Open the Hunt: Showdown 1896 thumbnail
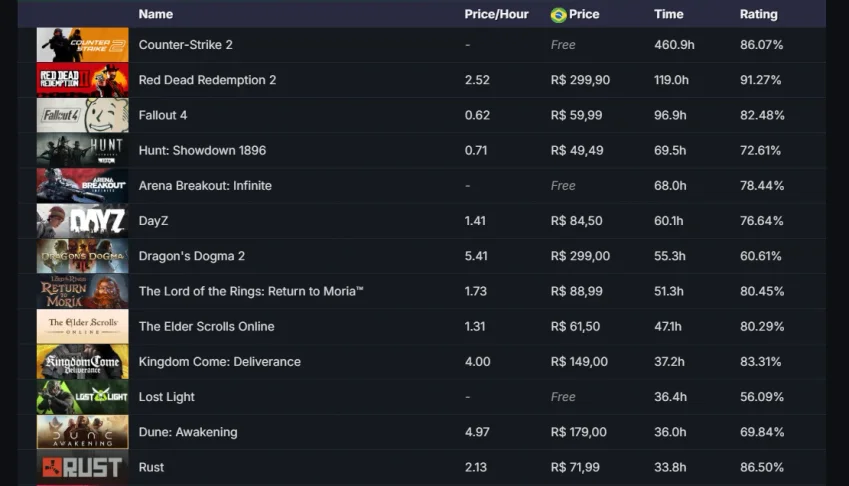Viewport: 849px width, 486px height. point(83,150)
